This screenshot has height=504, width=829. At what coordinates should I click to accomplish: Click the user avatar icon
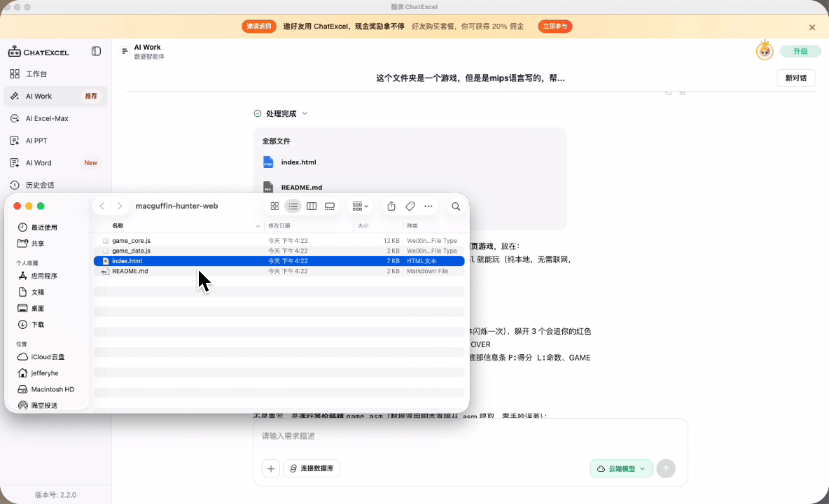pyautogui.click(x=765, y=50)
